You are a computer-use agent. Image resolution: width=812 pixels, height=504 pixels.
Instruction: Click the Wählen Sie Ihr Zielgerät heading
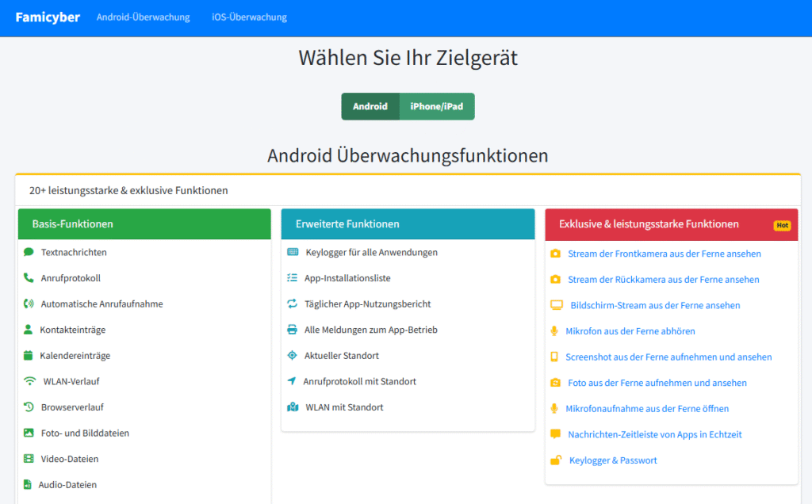tap(408, 57)
